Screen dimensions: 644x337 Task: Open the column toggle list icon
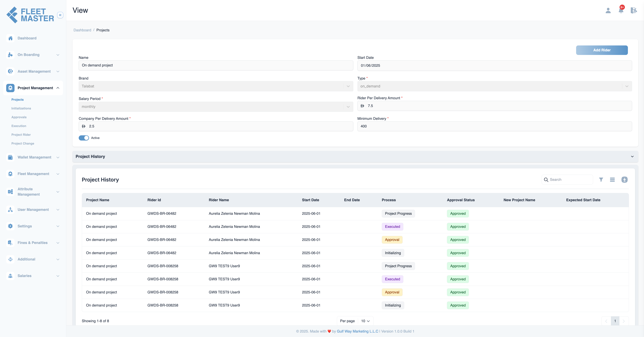(x=612, y=180)
